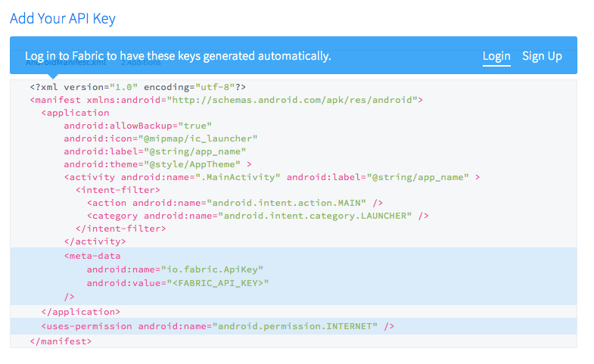Click the xml version declaration line
Screen dimensions: 594x364
tap(138, 87)
